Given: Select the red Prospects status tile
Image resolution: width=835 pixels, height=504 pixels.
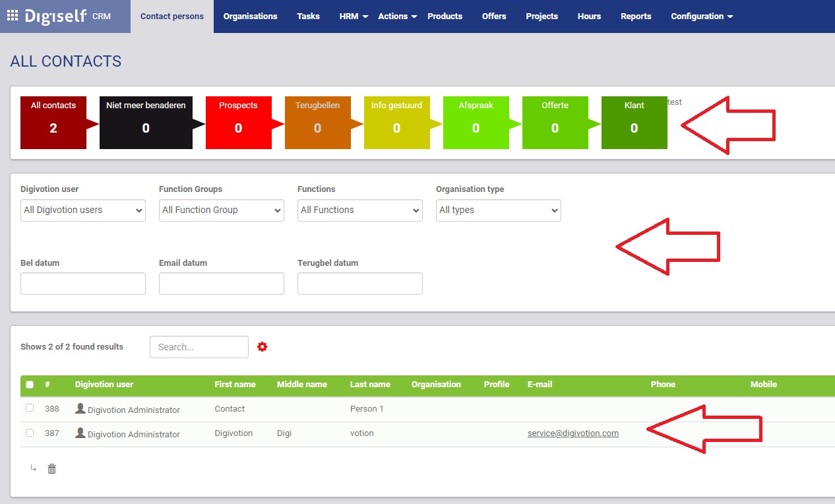Looking at the screenshot, I should point(238,122).
